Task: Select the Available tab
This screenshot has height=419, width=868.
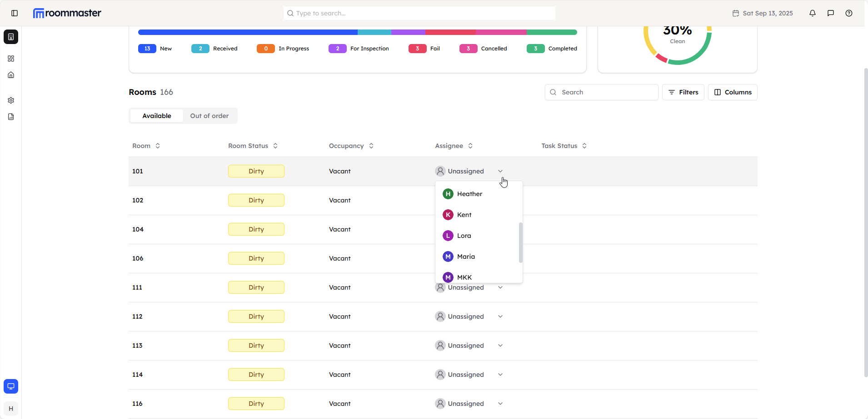Action: pyautogui.click(x=156, y=116)
